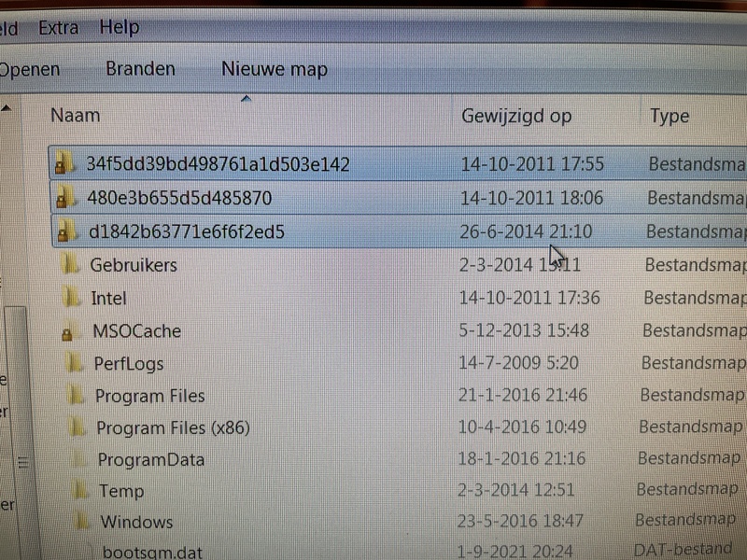The height and width of the screenshot is (560, 747).
Task: Click the Intel folder icon
Action: [72, 298]
